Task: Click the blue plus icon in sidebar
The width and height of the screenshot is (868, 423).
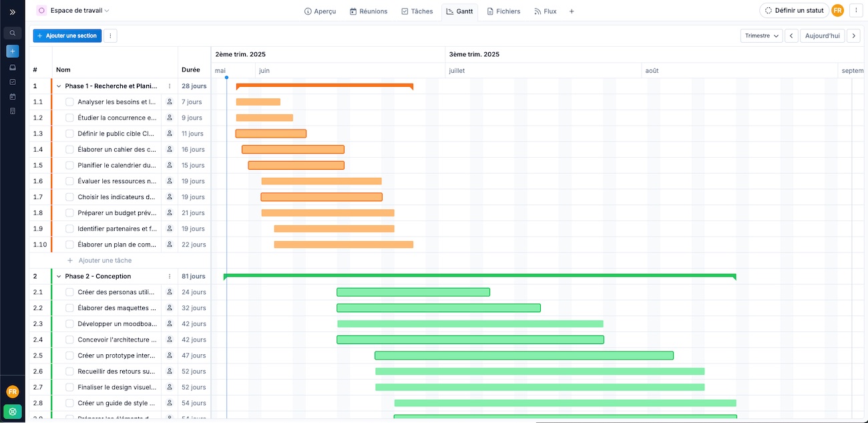Action: [x=12, y=51]
